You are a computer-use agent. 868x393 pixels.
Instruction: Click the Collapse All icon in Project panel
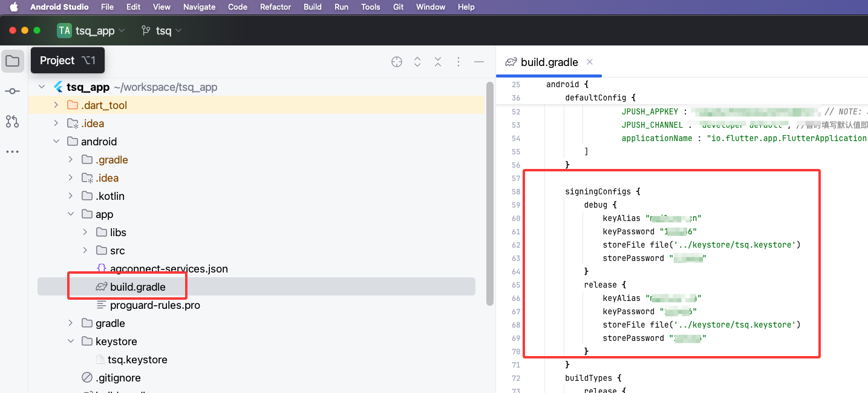tap(438, 62)
